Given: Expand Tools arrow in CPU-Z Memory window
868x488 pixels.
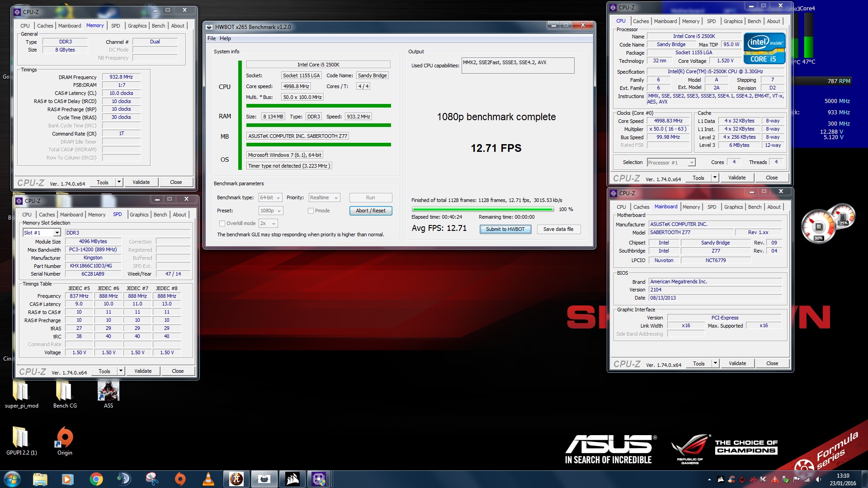Looking at the screenshot, I should pyautogui.click(x=119, y=182).
